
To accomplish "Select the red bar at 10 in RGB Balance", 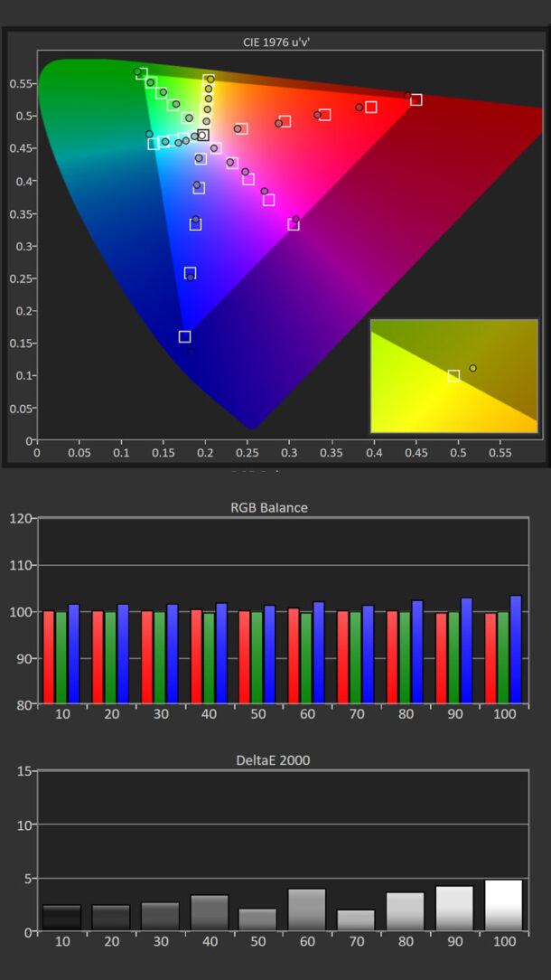I will click(49, 657).
